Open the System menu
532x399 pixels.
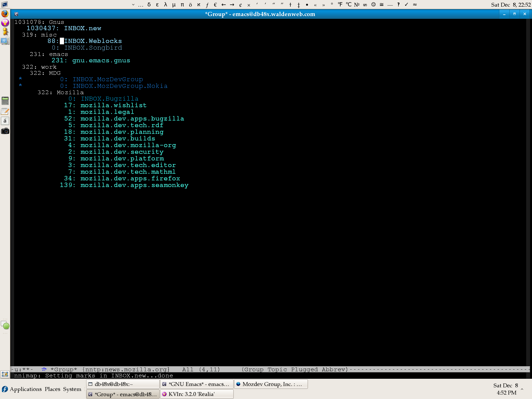pyautogui.click(x=72, y=389)
